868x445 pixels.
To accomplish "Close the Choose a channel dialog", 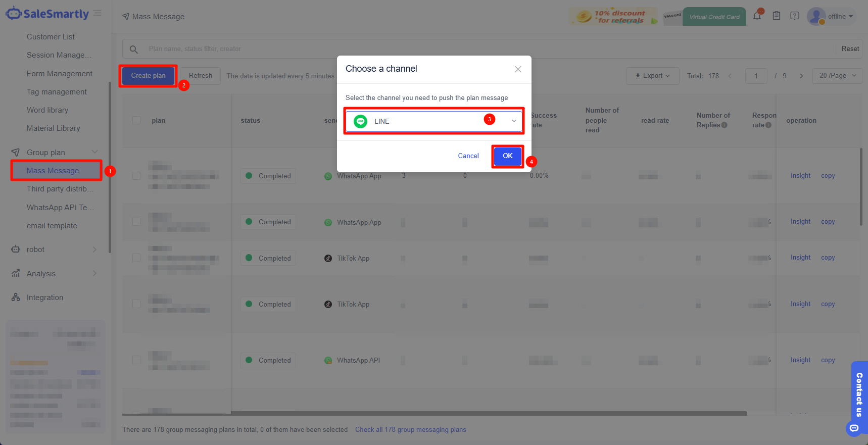I will (x=518, y=69).
